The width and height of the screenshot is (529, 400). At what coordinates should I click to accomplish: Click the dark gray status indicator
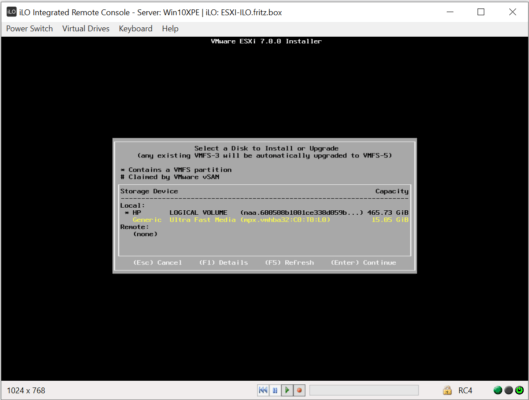coord(508,390)
